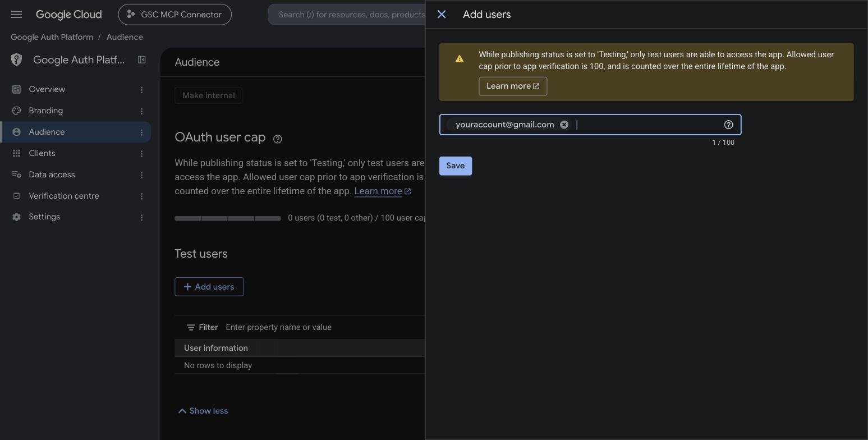Click the OAuth user cap help icon
868x440 pixels.
click(277, 139)
